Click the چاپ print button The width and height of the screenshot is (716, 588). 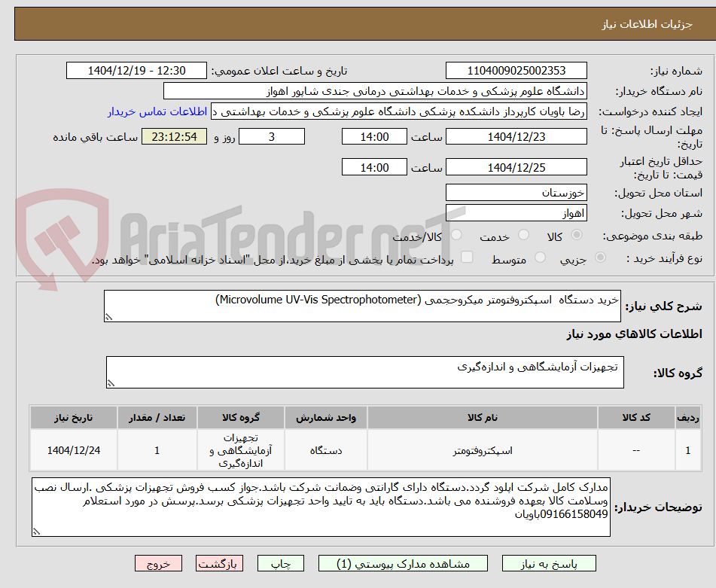[x=281, y=563]
